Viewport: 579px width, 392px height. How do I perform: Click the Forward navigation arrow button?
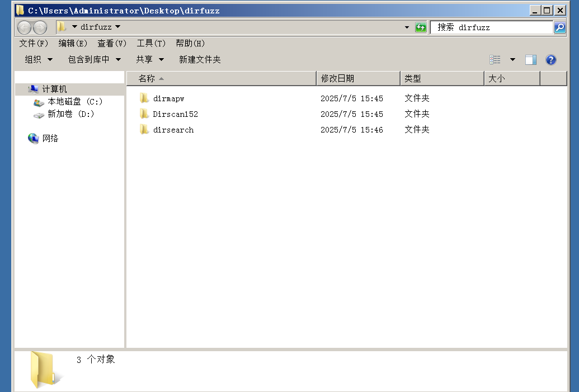[x=40, y=27]
